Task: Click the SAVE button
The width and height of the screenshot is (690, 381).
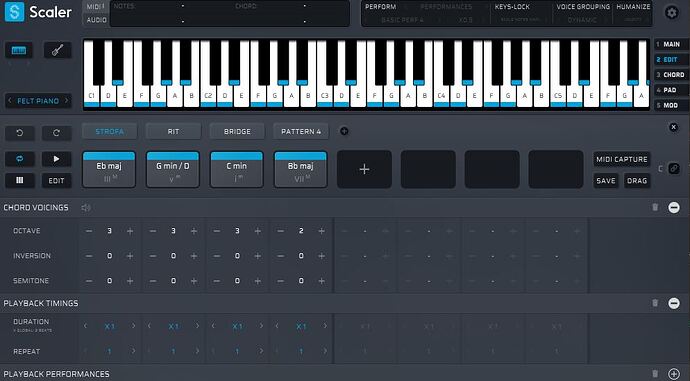Action: pos(606,180)
